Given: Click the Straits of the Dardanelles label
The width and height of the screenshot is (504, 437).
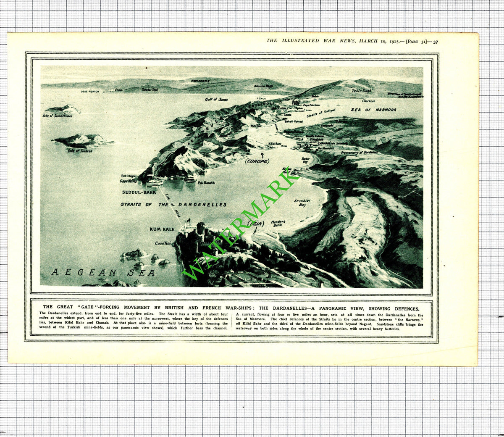Looking at the screenshot, I should pos(173,205).
